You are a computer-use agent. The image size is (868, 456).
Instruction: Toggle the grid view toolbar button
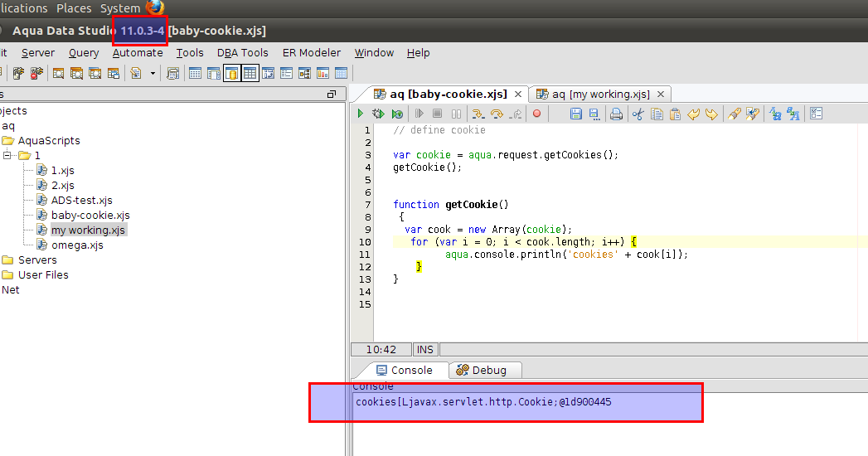click(x=250, y=74)
